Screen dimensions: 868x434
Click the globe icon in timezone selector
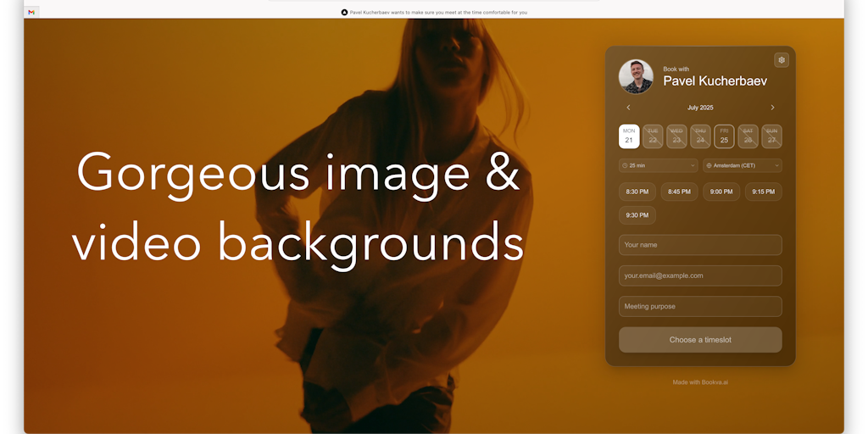point(709,165)
